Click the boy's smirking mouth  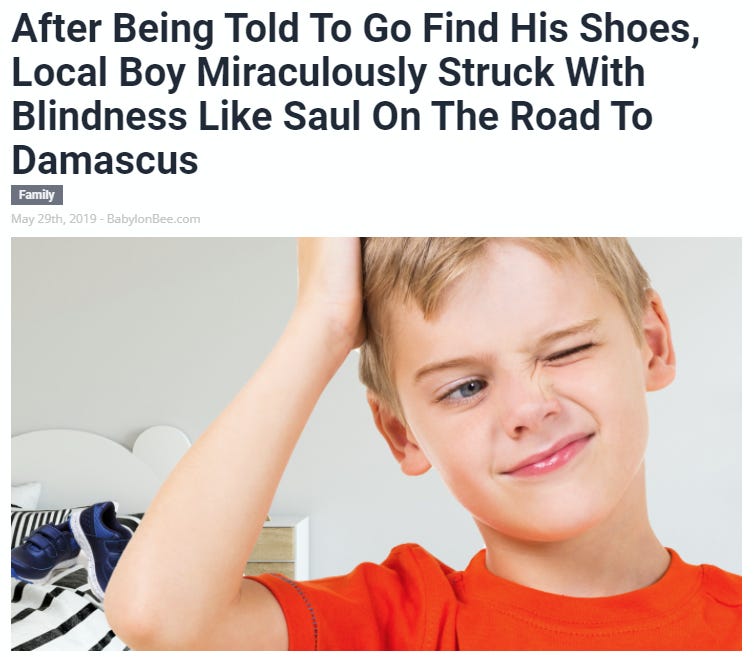pyautogui.click(x=548, y=456)
